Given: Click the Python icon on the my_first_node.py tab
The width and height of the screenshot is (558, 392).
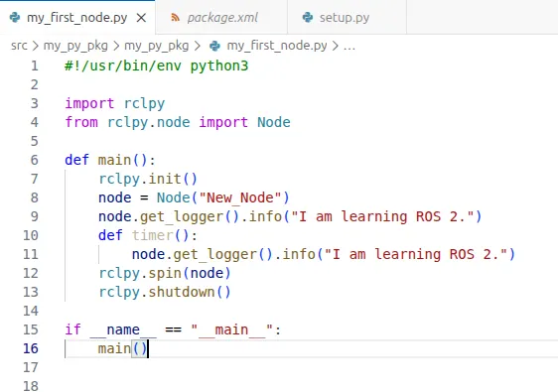Looking at the screenshot, I should point(15,18).
